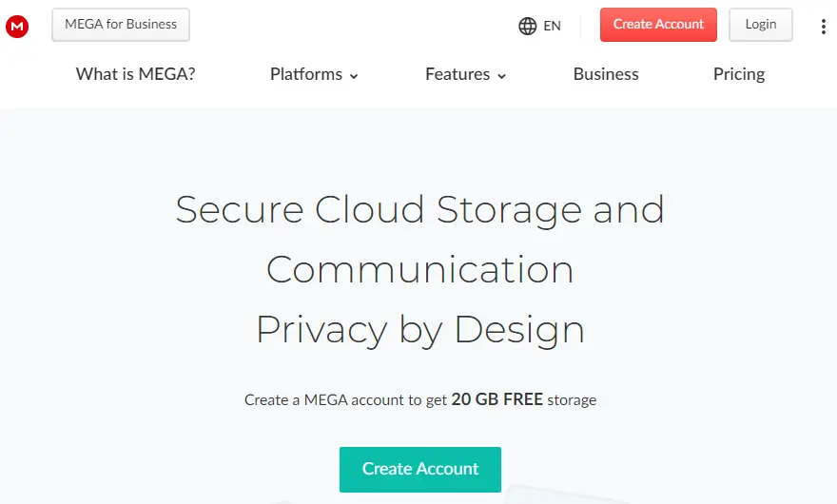
Task: Open the Features menu item
Action: coord(457,74)
